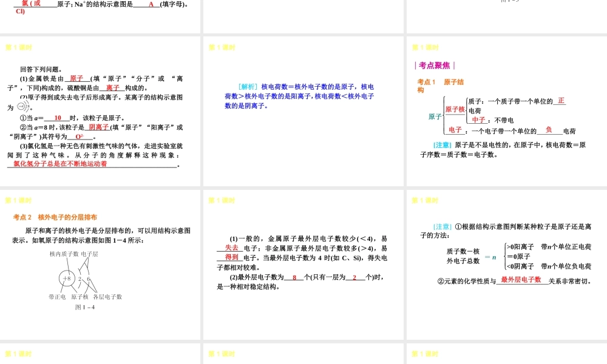The height and width of the screenshot is (364, 607).
Task: Click the red answer 负 in the electron line
Action: [549, 130]
